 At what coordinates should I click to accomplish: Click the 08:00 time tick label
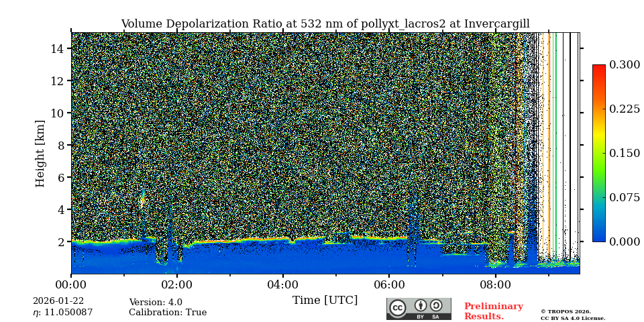click(x=495, y=284)
